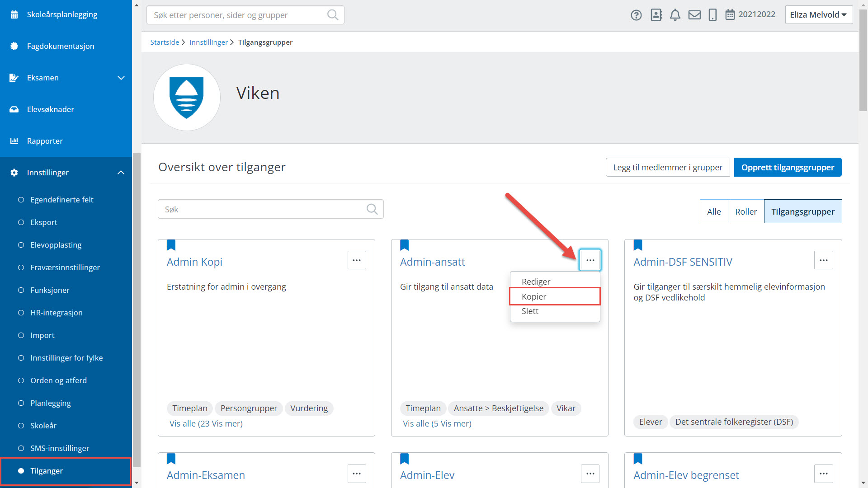Click the Viken county logo

(x=187, y=97)
